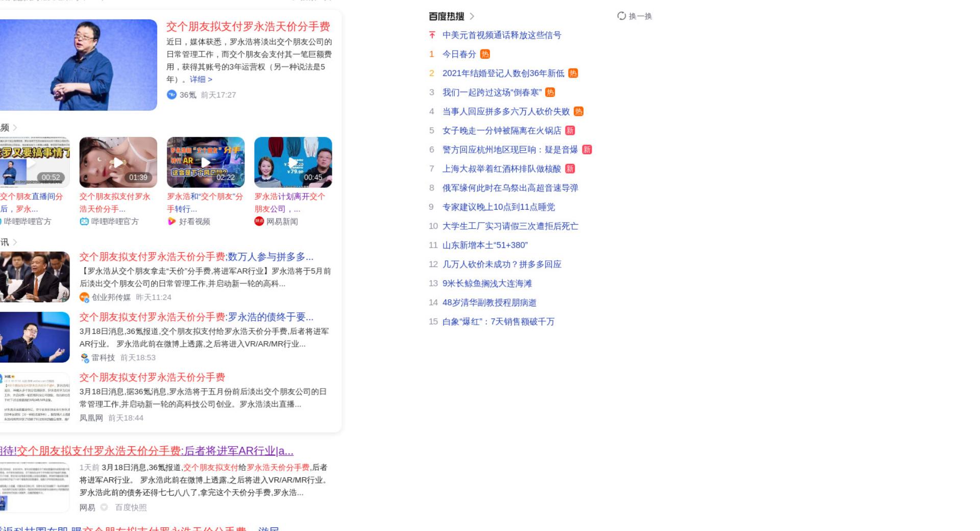Open hot search 几万人砍价未成功？拼多多回应
Viewport: 980px width, 531px height.
(502, 264)
